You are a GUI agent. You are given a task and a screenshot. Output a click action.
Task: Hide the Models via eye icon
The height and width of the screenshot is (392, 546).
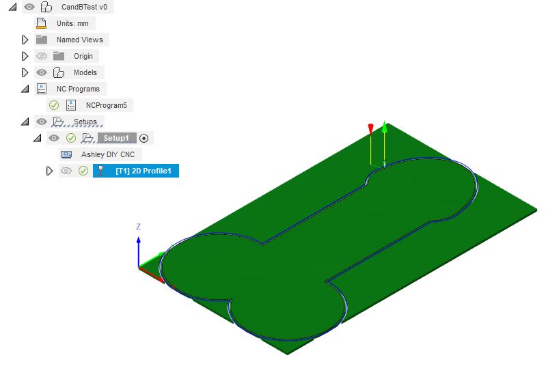[x=42, y=72]
